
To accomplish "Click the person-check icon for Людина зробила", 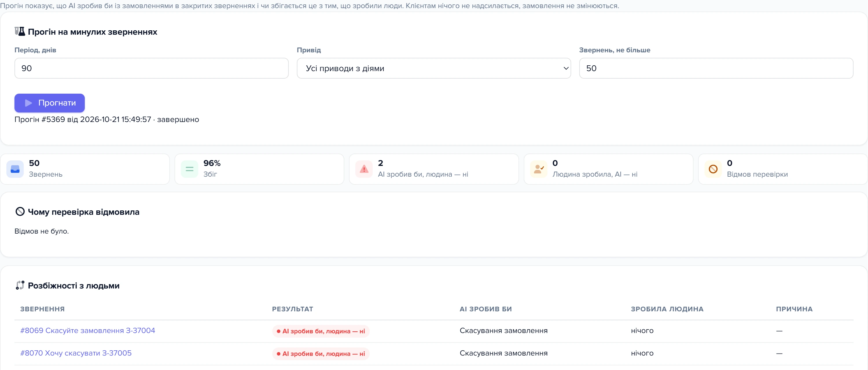I will click(539, 169).
